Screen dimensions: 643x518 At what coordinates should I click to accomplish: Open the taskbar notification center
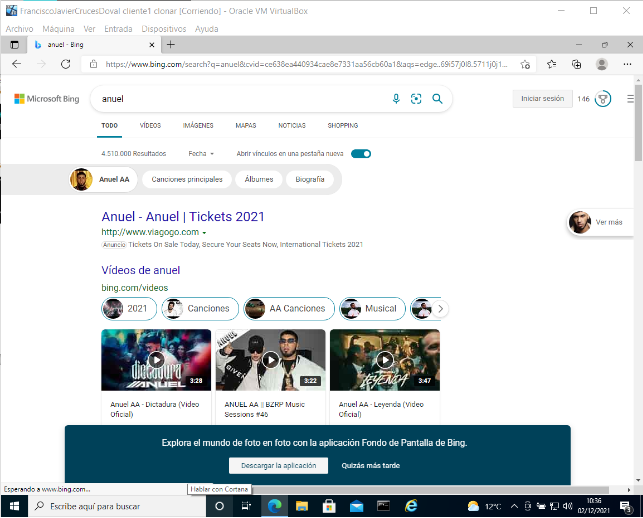click(x=626, y=507)
